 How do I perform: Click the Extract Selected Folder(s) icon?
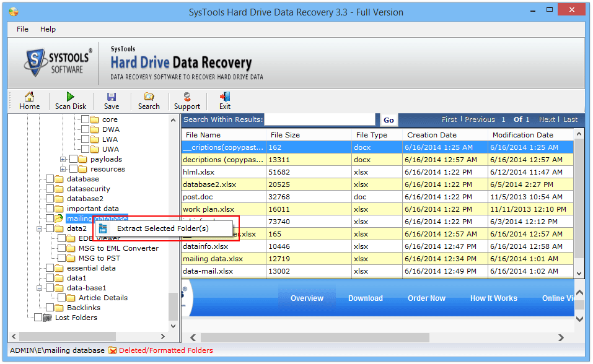tap(103, 228)
